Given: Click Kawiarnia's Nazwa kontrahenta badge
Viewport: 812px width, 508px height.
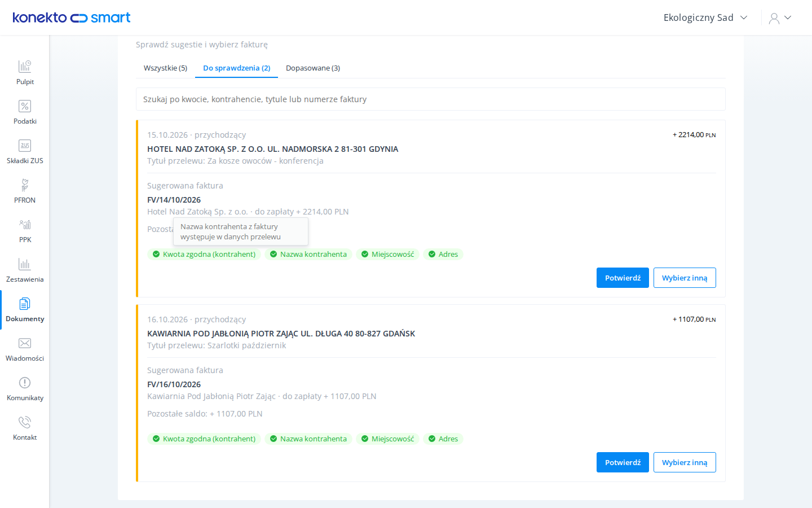Looking at the screenshot, I should point(308,439).
